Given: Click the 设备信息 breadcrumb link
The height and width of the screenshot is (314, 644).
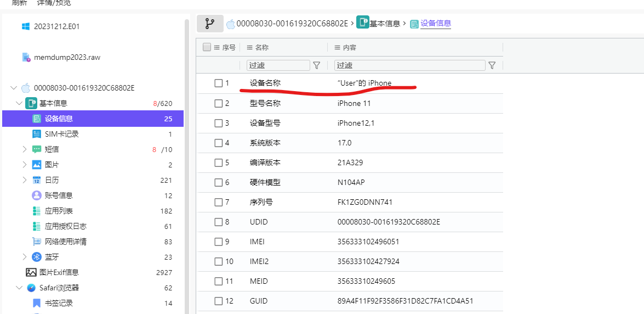Looking at the screenshot, I should pyautogui.click(x=436, y=24).
